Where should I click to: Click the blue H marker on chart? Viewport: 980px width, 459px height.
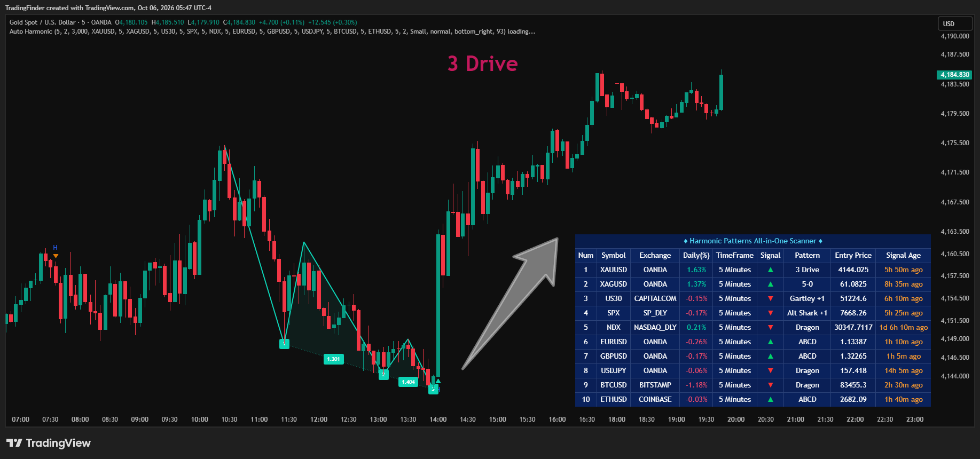tap(55, 248)
